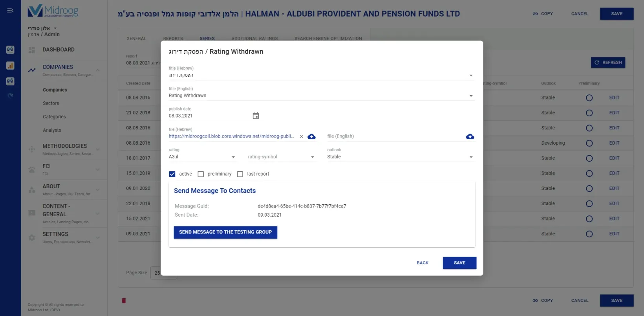Switch to the Reports tab
644x316 pixels.
(x=173, y=39)
